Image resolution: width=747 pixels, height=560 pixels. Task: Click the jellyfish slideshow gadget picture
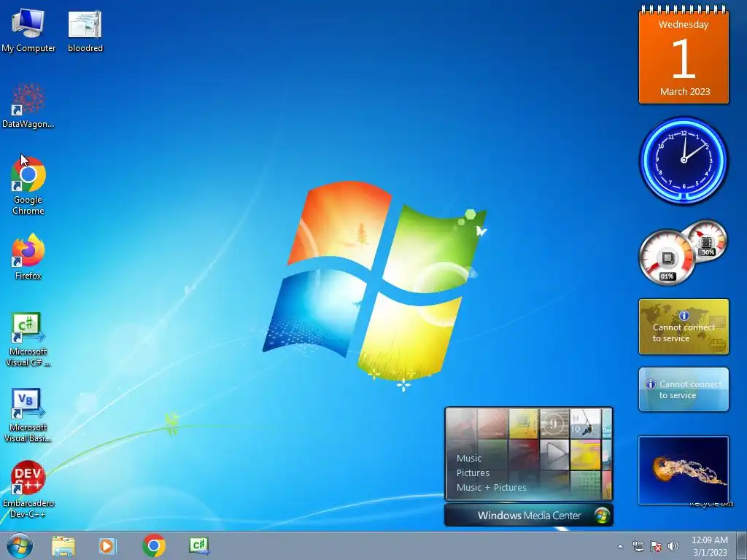[x=684, y=470]
